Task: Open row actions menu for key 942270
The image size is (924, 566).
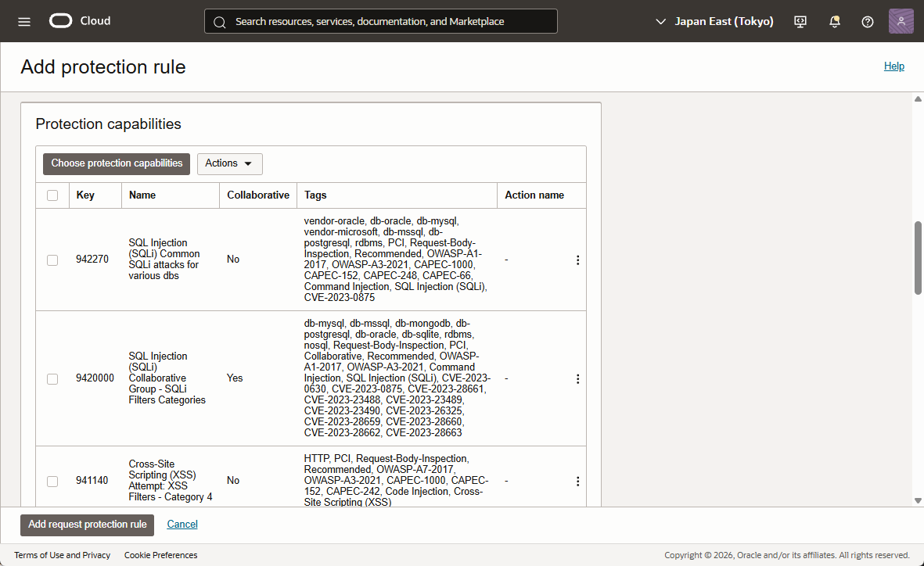Action: click(x=577, y=260)
